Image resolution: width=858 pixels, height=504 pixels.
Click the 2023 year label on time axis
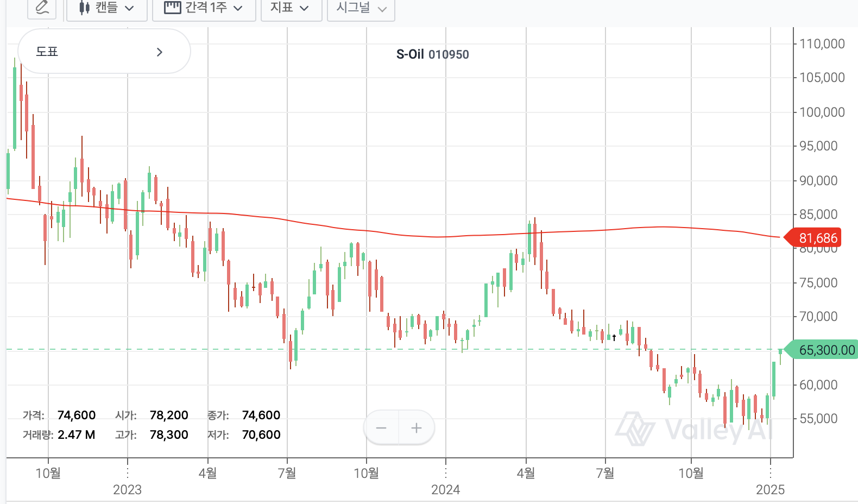click(x=127, y=490)
